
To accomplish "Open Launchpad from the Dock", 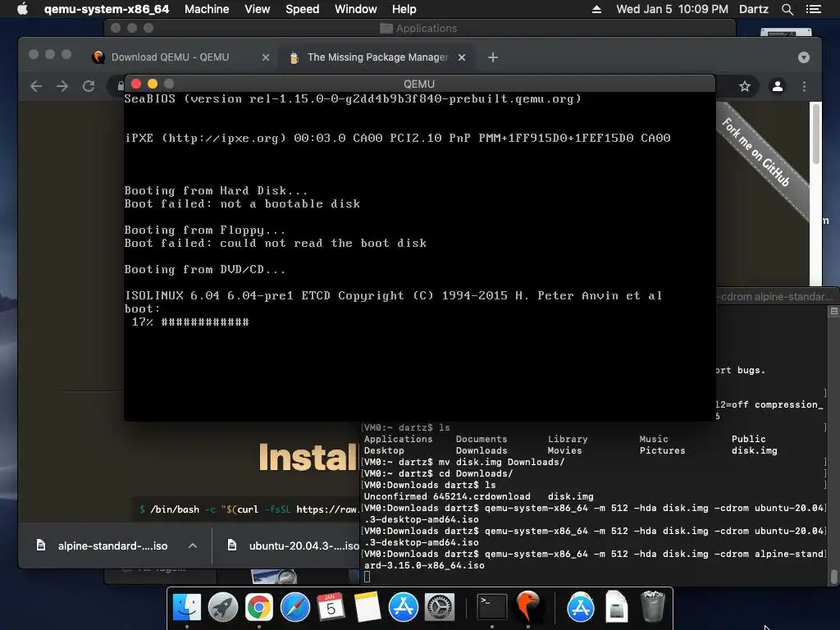I will click(x=223, y=607).
